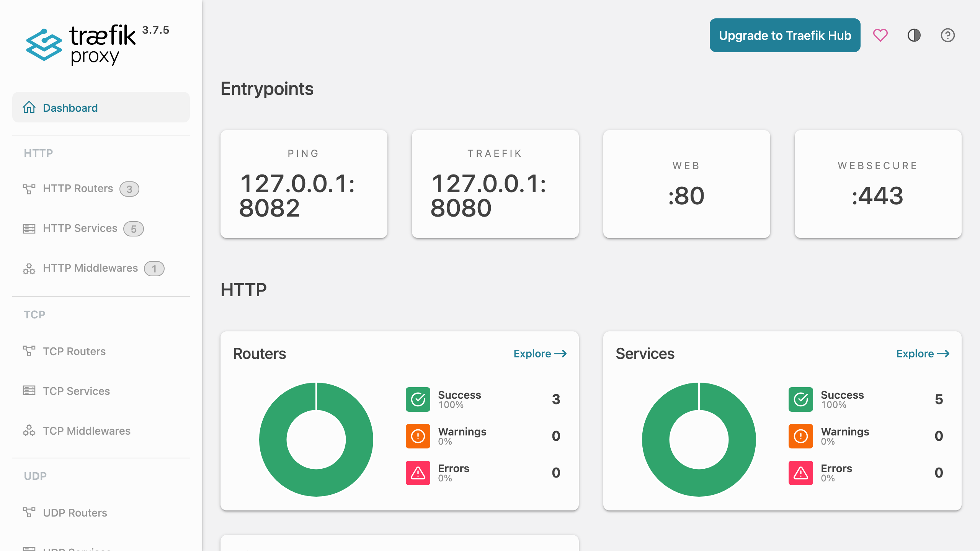Click the Routers card title
This screenshot has height=551, width=980.
260,354
